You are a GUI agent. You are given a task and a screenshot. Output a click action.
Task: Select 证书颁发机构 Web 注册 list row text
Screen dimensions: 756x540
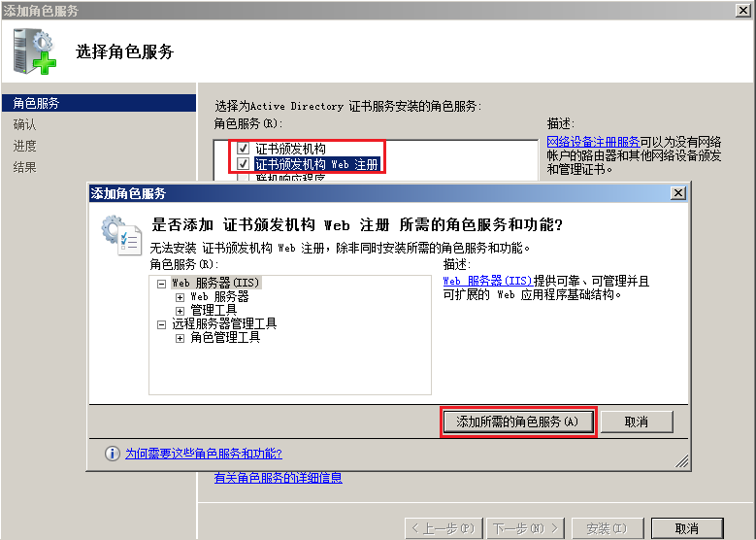tap(316, 164)
